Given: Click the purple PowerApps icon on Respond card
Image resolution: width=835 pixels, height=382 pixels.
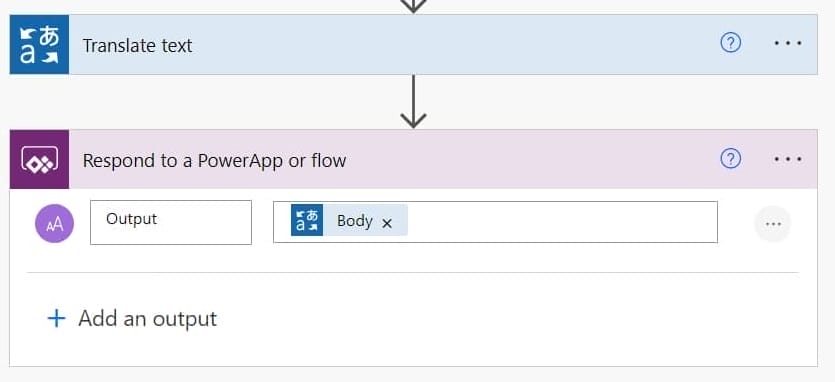Looking at the screenshot, I should tap(39, 159).
